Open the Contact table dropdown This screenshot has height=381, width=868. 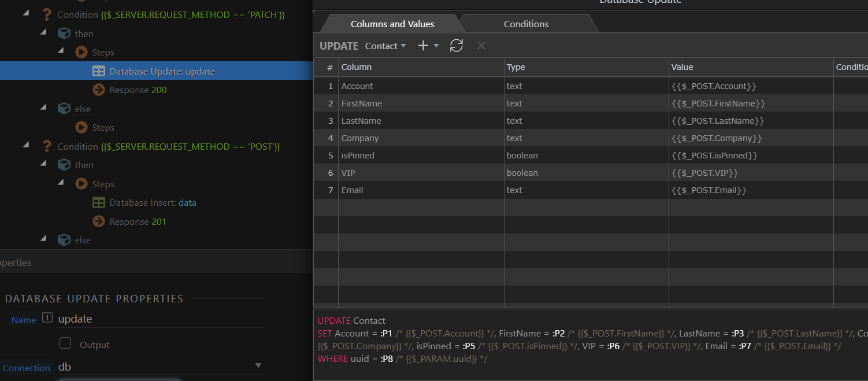click(385, 46)
